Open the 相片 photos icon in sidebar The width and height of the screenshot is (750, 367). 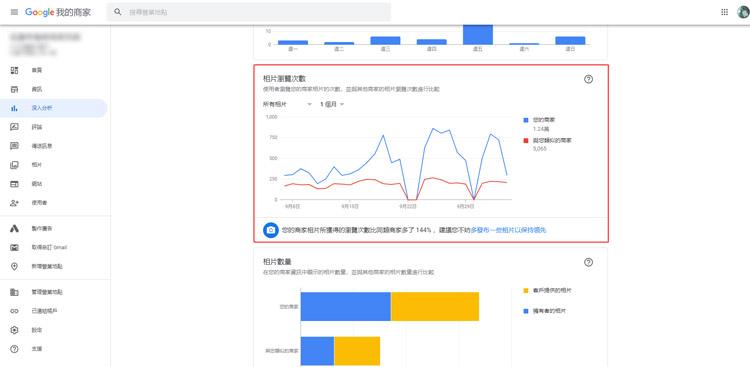14,165
